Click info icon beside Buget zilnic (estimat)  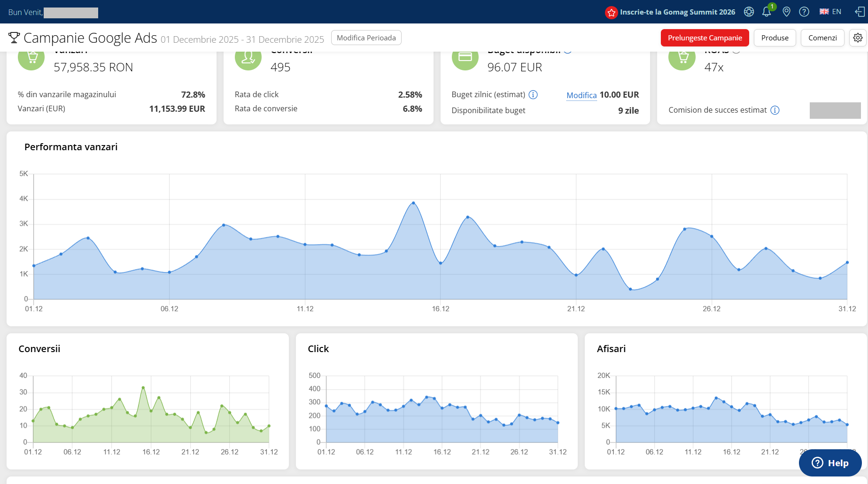pos(533,95)
